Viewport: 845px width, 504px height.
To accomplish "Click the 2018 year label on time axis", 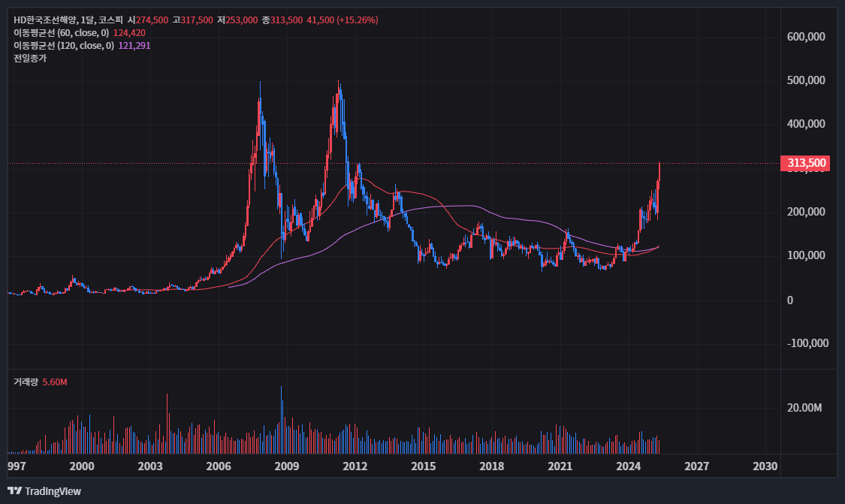I will pyautogui.click(x=492, y=466).
